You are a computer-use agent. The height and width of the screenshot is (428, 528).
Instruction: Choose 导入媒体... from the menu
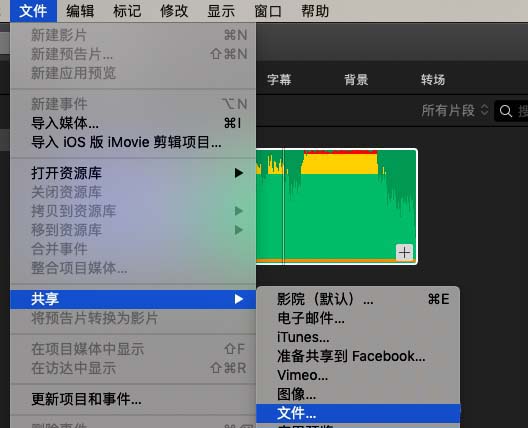[x=133, y=123]
